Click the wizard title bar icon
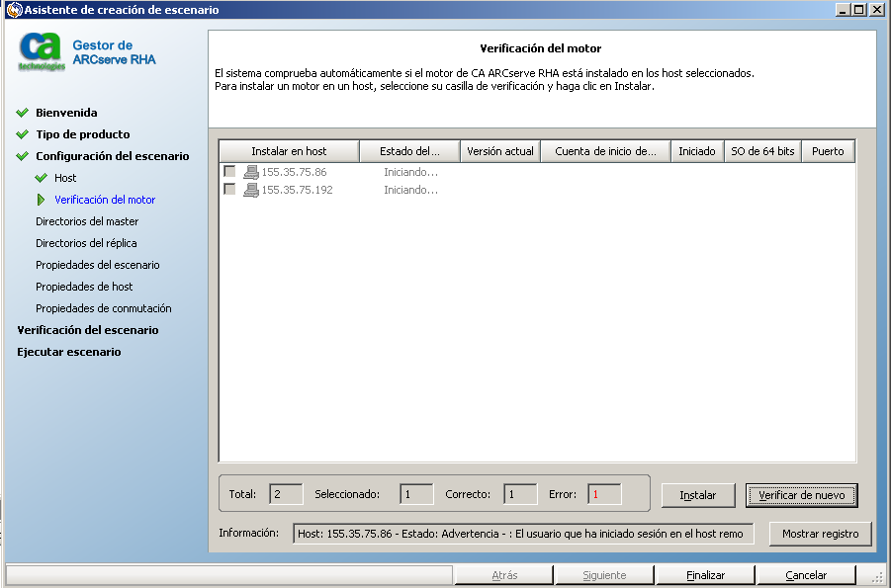This screenshot has width=891, height=588. (x=12, y=10)
